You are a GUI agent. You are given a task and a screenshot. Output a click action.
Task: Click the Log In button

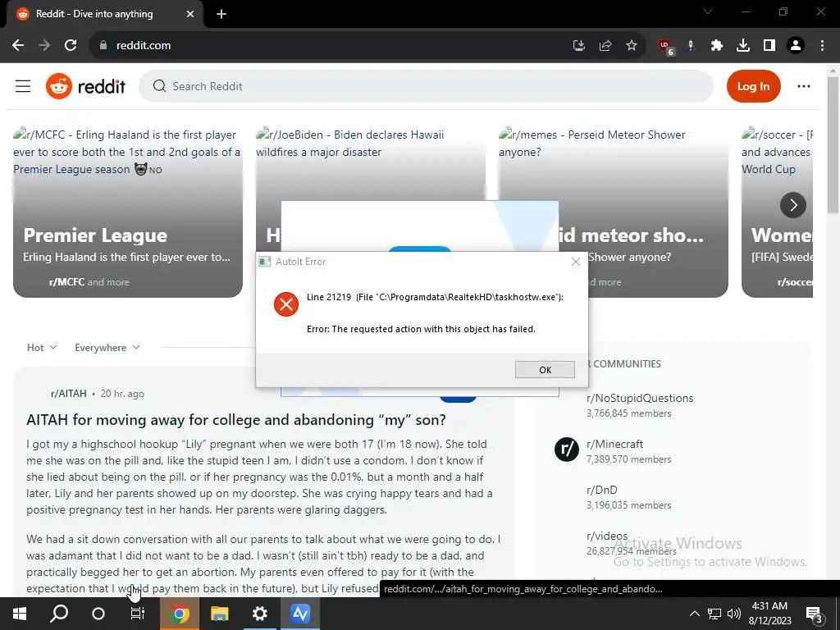coord(753,86)
